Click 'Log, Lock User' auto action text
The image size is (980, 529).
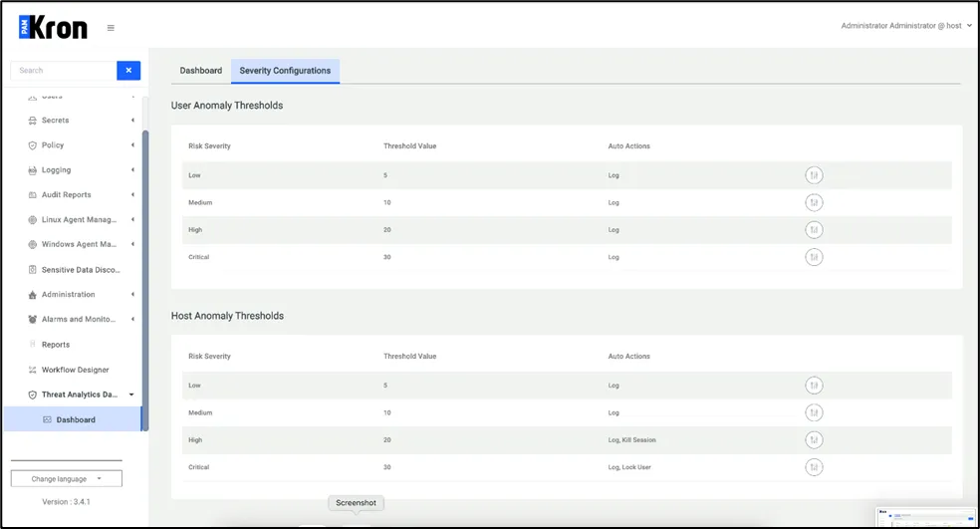(629, 467)
